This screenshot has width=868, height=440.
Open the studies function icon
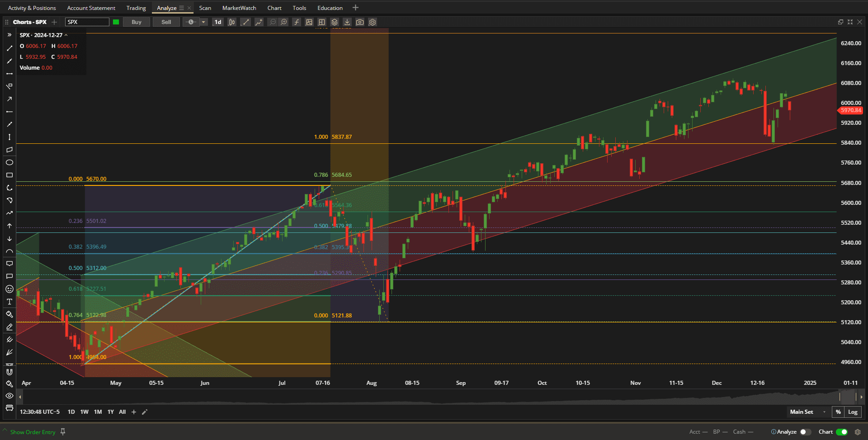point(297,22)
